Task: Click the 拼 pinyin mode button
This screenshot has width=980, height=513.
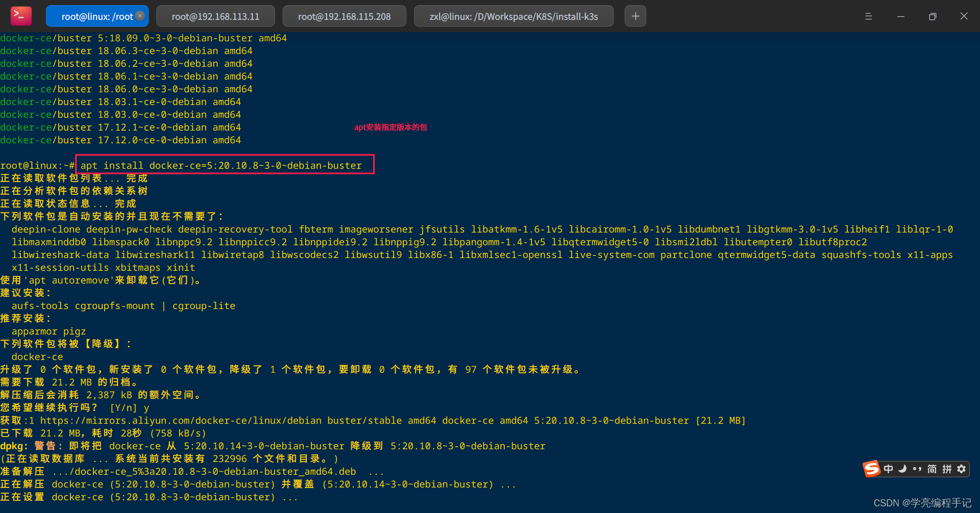Action: (947, 469)
